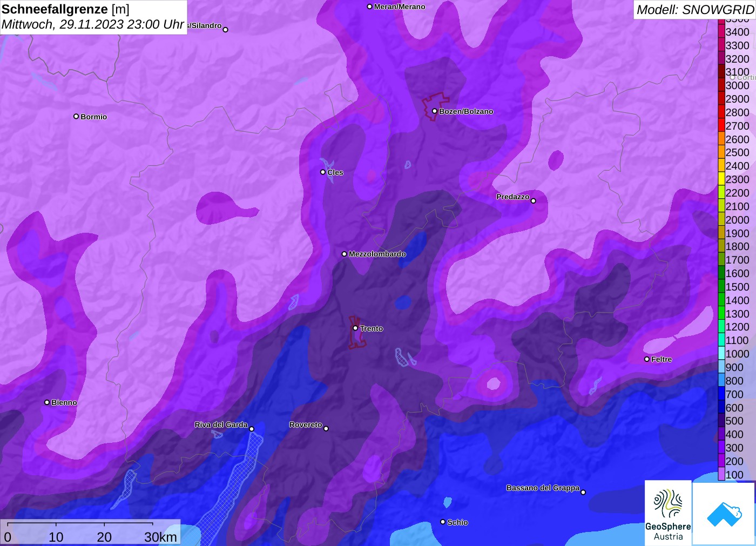Click the 30km scale bar label
The height and width of the screenshot is (546, 756).
[x=160, y=537]
